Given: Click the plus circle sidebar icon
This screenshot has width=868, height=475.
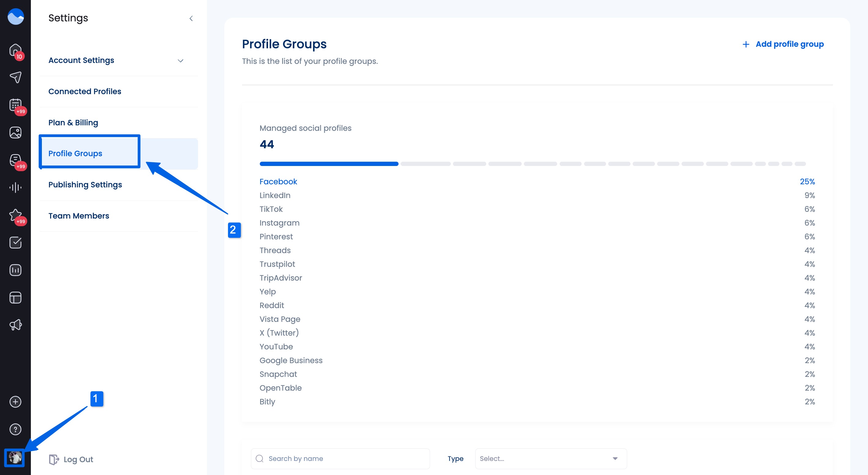Looking at the screenshot, I should tap(15, 402).
